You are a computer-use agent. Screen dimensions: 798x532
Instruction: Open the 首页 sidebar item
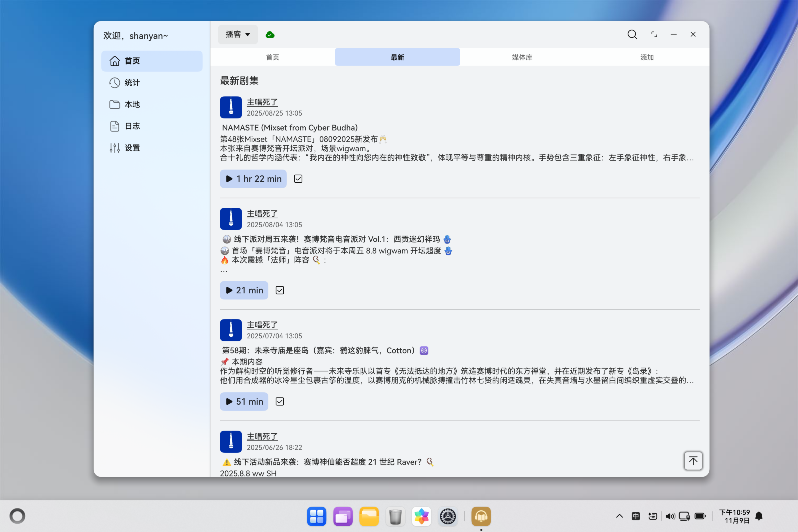(x=152, y=61)
